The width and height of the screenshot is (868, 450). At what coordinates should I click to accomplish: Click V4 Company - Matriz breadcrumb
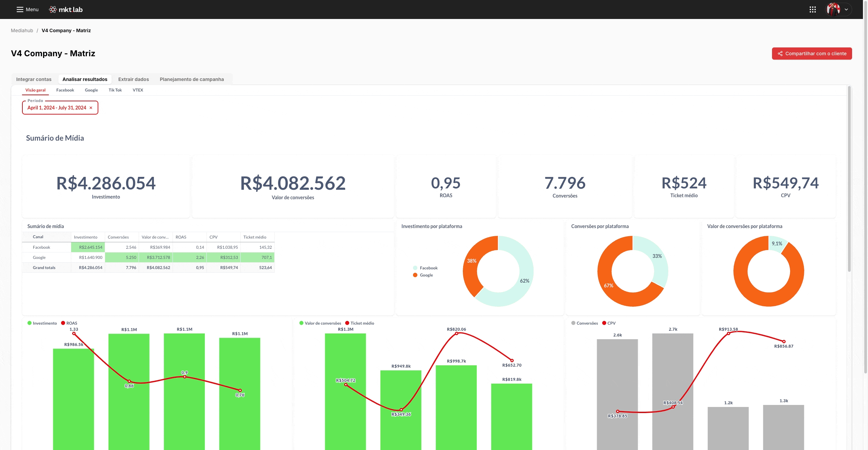pos(66,30)
